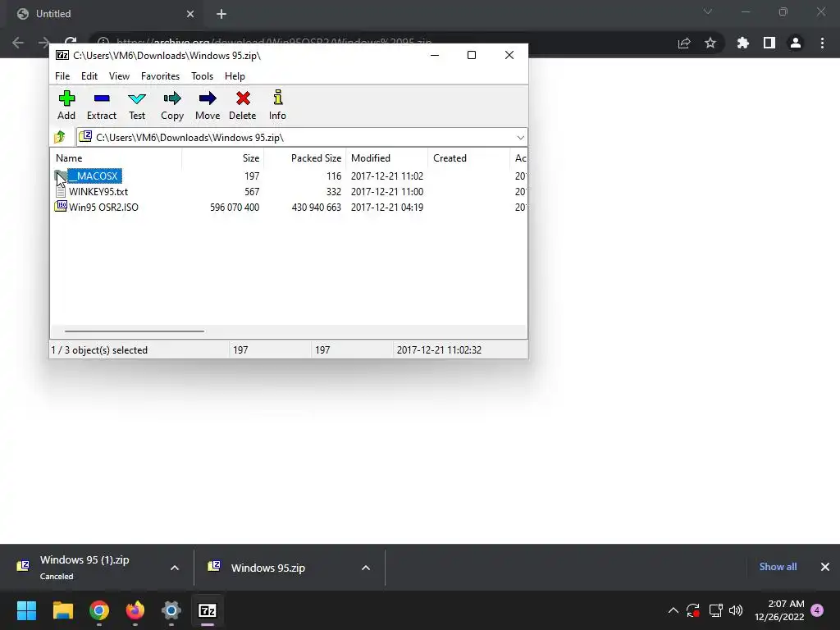Open volume control in system tray

point(736,610)
